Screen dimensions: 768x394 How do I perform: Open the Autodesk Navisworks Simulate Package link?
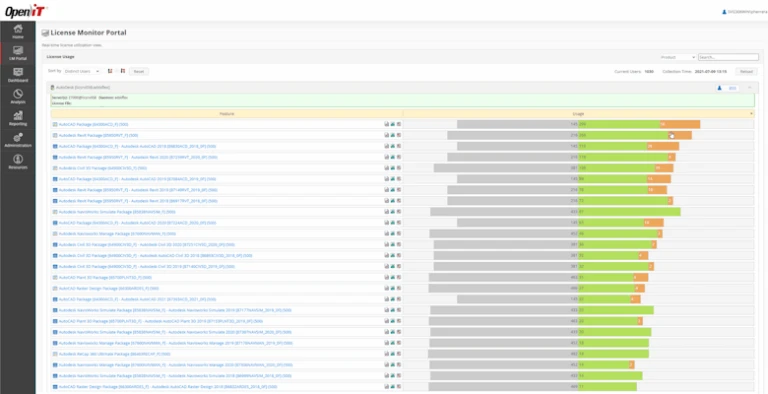pyautogui.click(x=117, y=212)
